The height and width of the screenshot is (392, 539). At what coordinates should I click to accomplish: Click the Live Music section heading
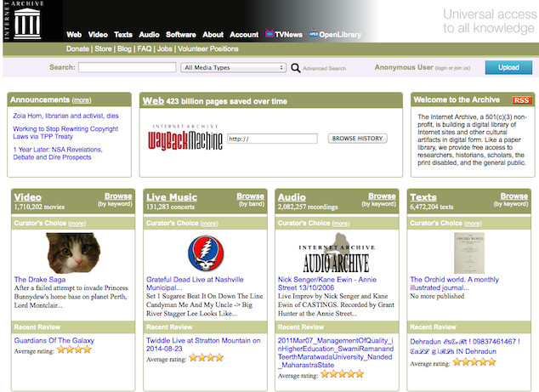(172, 197)
